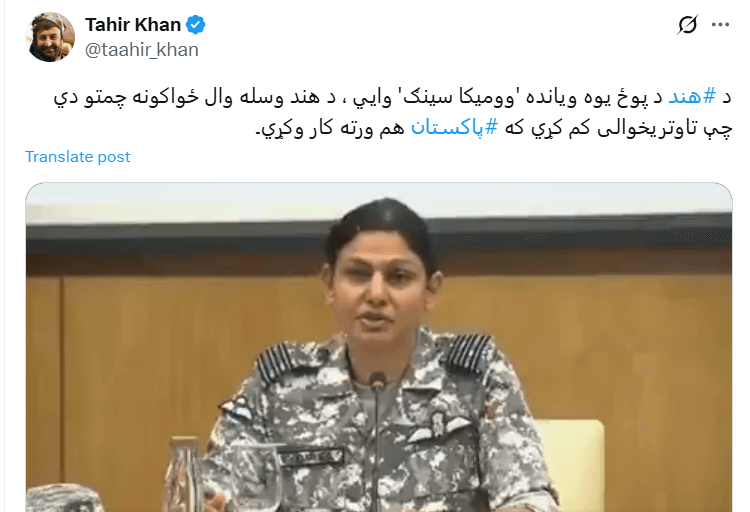Open the #هند hashtag link
Image resolution: width=750 pixels, height=512 pixels.
[x=692, y=97]
